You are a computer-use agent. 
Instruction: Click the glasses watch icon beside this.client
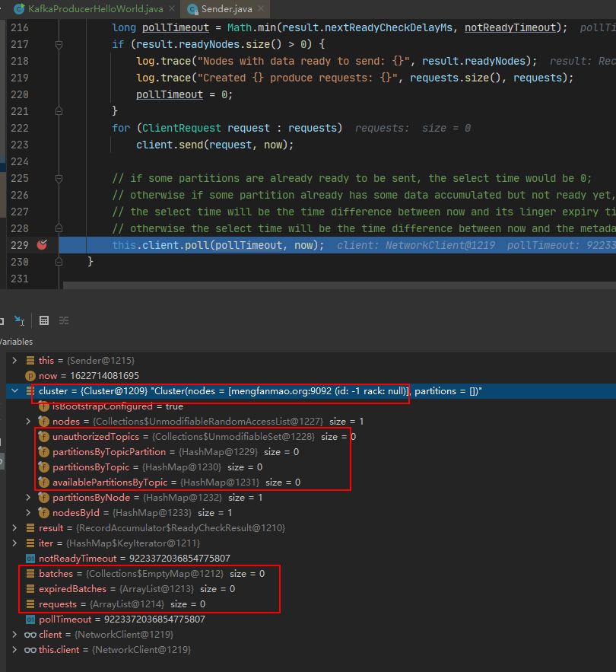click(30, 650)
